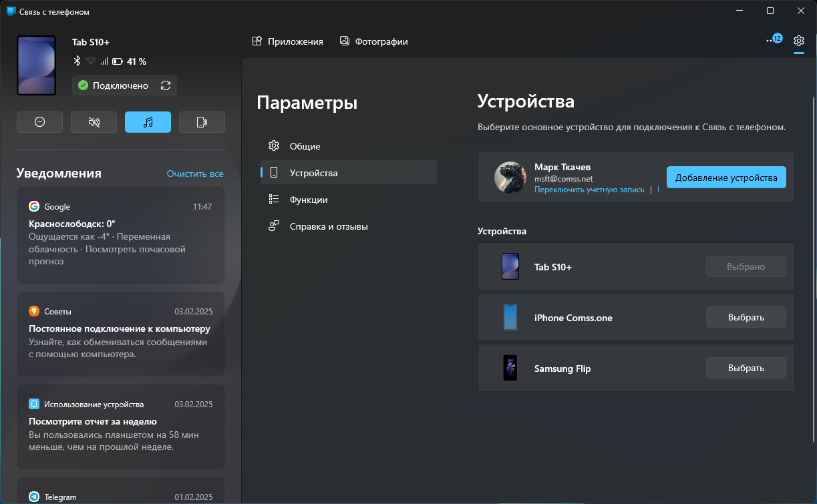This screenshot has height=504, width=817.
Task: Click Tab S10+ device icon in list
Action: (510, 266)
